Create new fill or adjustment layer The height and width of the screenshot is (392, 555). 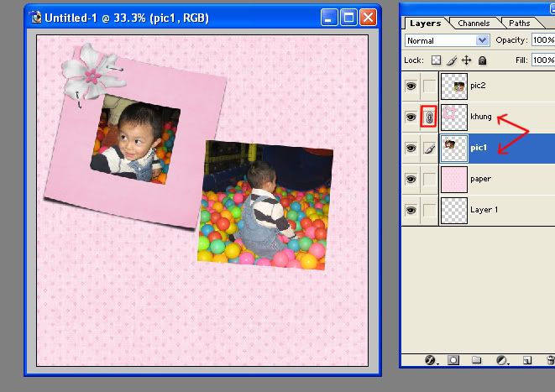(502, 360)
